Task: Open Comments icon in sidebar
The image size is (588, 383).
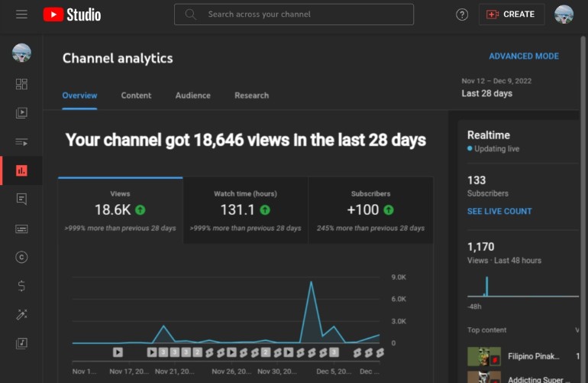Action: [x=21, y=199]
